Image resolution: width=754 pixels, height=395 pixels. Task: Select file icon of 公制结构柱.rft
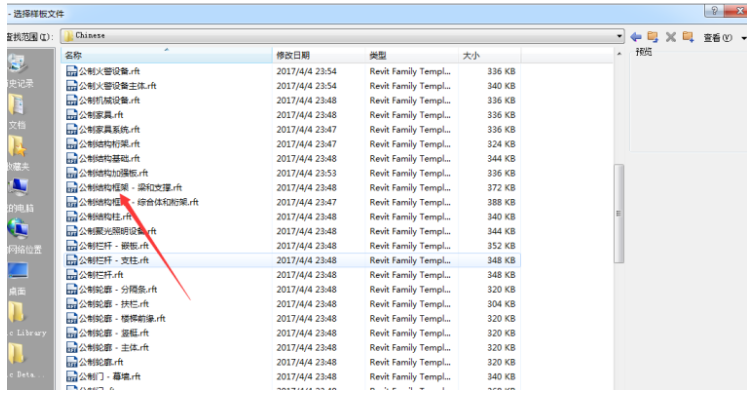(x=72, y=217)
